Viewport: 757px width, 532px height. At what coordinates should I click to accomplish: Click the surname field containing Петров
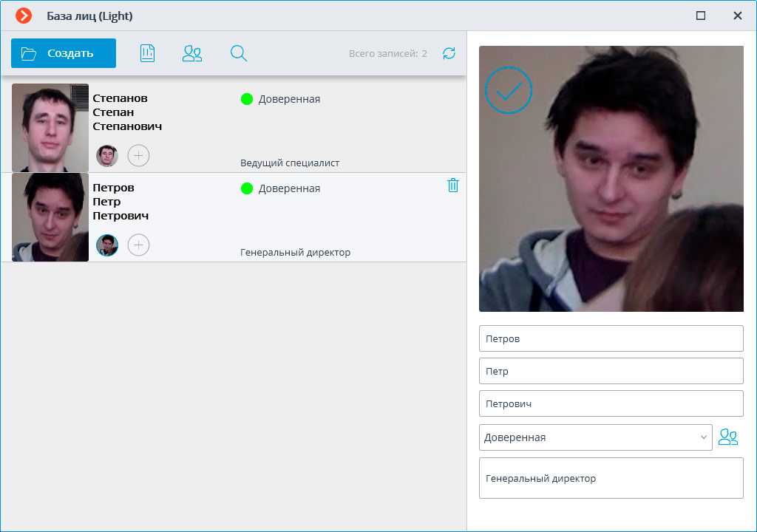611,338
